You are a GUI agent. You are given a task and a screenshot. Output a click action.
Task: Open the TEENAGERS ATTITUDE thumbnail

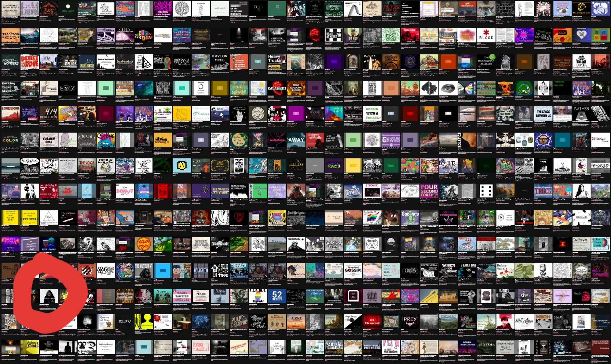(x=220, y=191)
